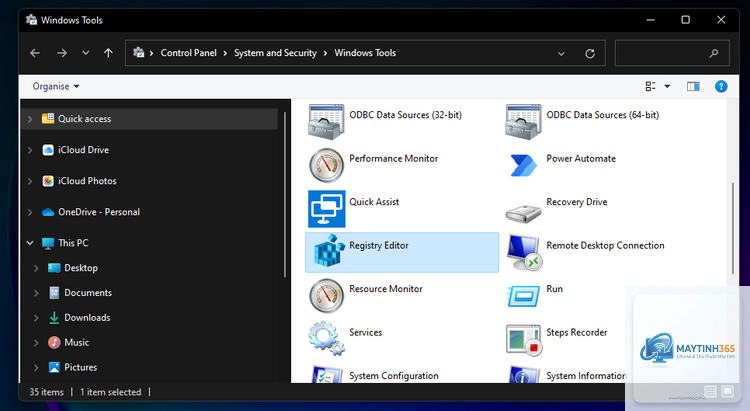Click the iCloud Drive icon in sidebar
The width and height of the screenshot is (750, 411).
pyautogui.click(x=48, y=150)
